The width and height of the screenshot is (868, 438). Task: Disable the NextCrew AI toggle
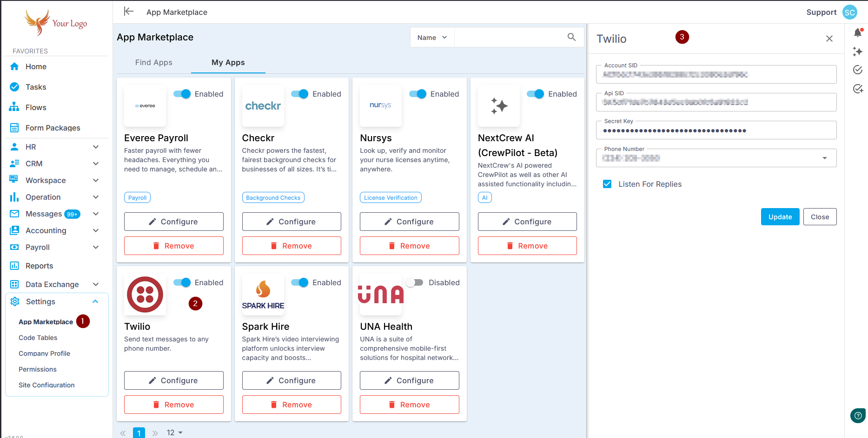point(536,94)
